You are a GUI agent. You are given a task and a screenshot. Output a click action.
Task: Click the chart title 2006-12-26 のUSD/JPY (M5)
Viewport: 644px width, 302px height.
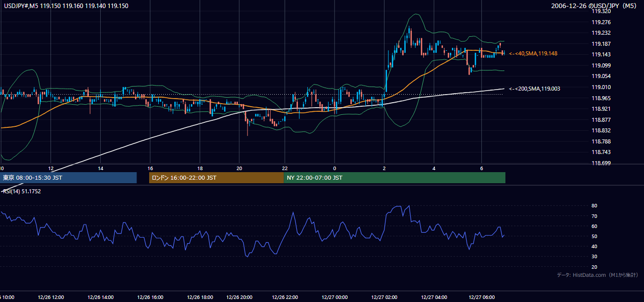595,6
